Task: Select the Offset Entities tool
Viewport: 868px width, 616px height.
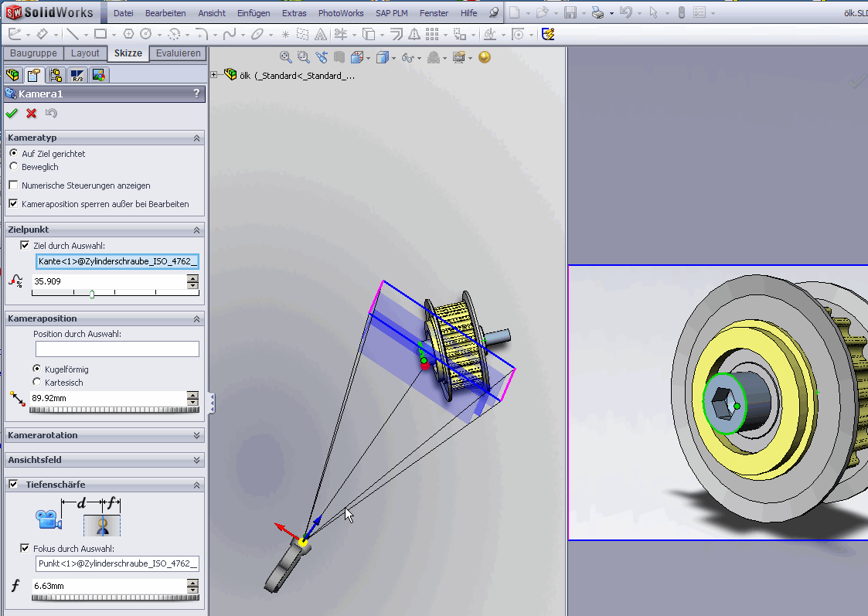Action: pos(397,34)
